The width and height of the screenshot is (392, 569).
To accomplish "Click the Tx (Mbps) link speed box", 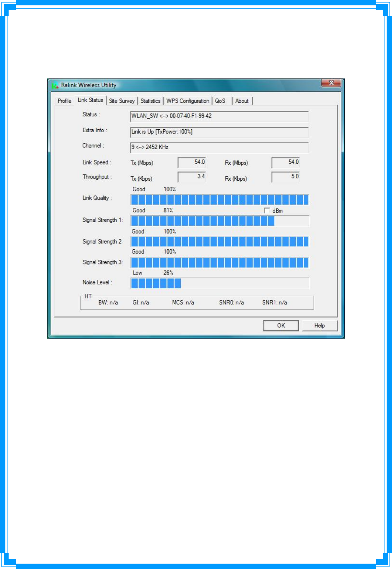I will (192, 162).
